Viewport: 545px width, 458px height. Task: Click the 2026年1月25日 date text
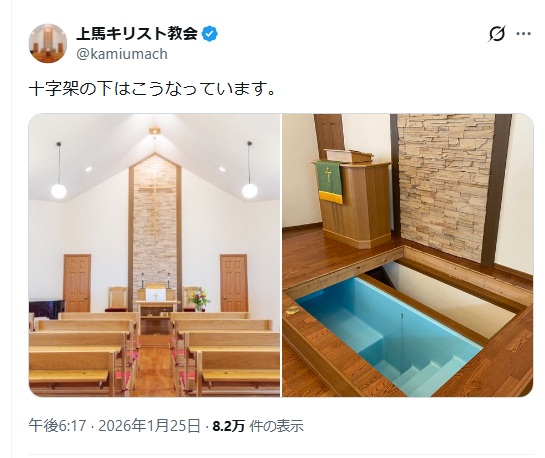[x=149, y=426]
